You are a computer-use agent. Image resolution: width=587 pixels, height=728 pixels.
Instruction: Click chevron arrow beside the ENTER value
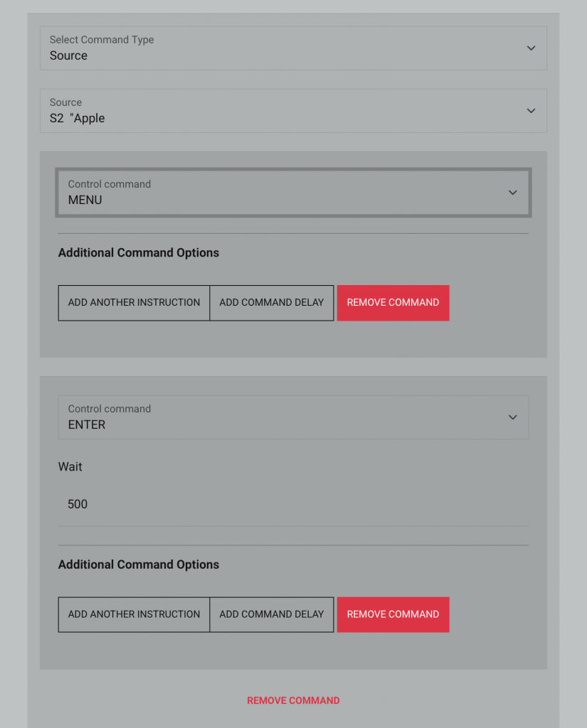click(512, 417)
